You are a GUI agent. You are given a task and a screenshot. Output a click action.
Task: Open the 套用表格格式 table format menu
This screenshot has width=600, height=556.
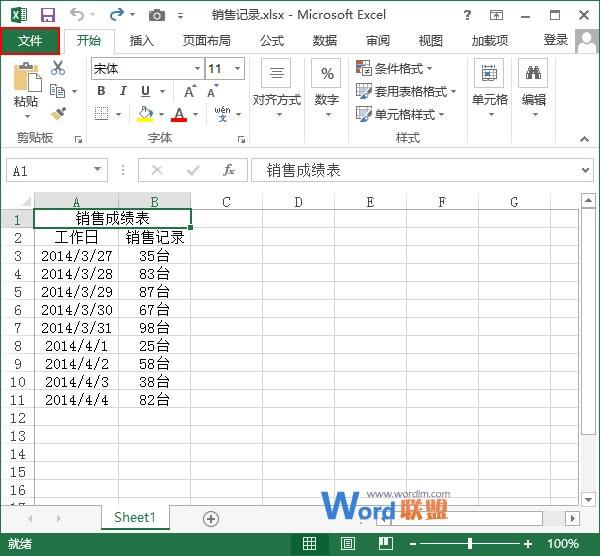(x=406, y=91)
